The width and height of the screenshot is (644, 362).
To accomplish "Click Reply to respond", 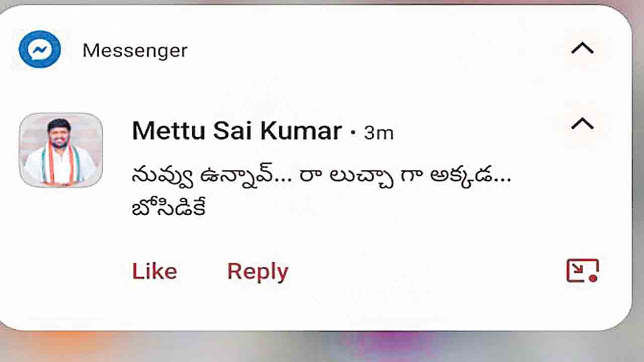I will coord(258,270).
